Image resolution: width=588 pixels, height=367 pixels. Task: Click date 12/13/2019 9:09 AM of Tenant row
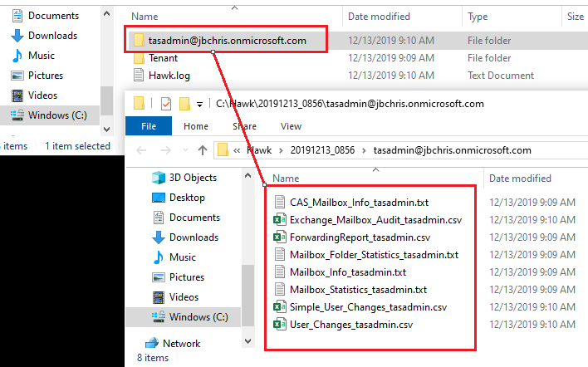coord(391,58)
